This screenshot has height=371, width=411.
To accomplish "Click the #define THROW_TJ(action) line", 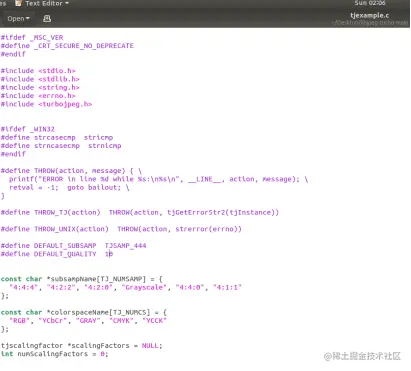I will coord(140,212).
